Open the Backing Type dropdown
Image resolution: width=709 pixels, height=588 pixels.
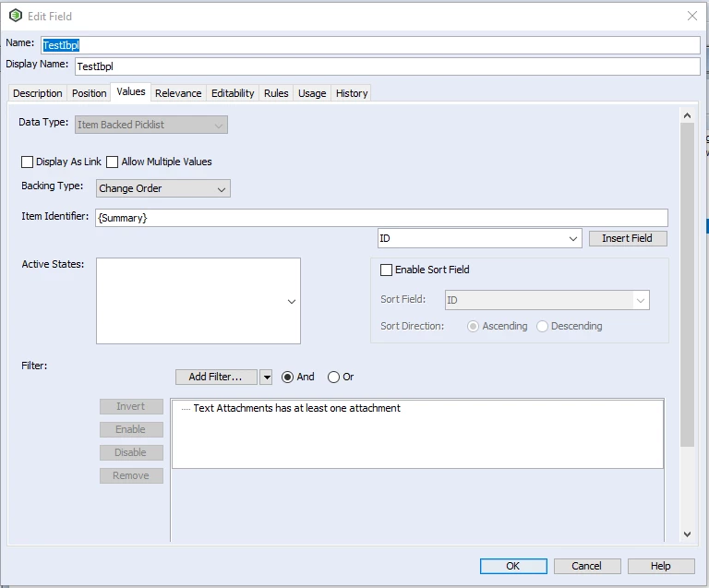(163, 188)
